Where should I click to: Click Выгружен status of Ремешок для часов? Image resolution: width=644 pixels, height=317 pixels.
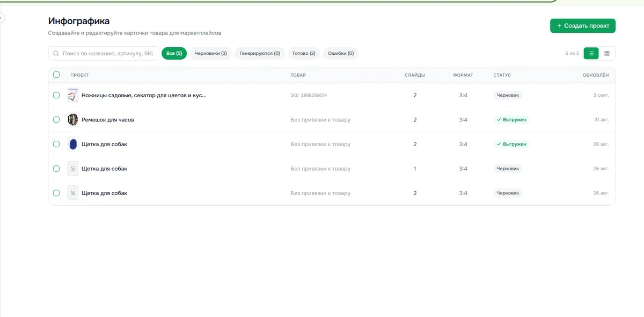[511, 120]
